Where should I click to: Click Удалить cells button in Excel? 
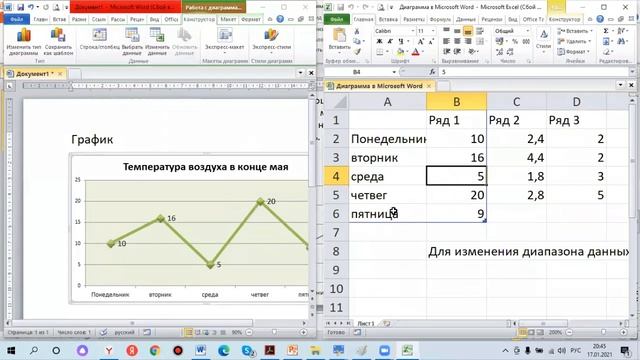(x=574, y=41)
